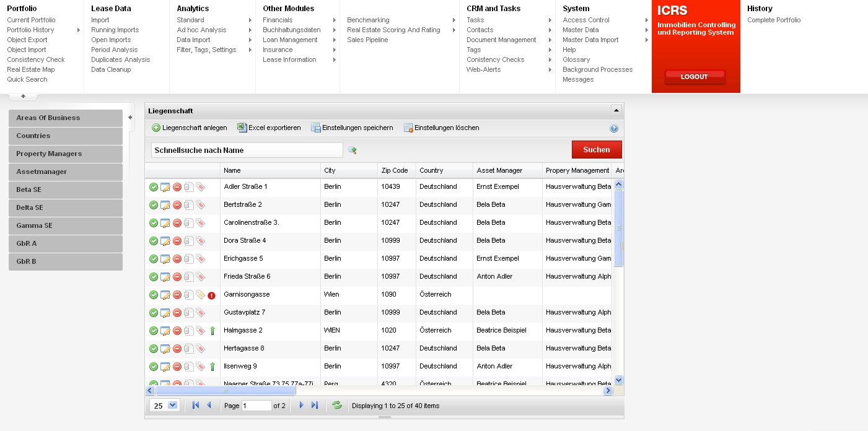
Task: Click edit icon in Bertstraße 2 row
Action: tap(165, 205)
